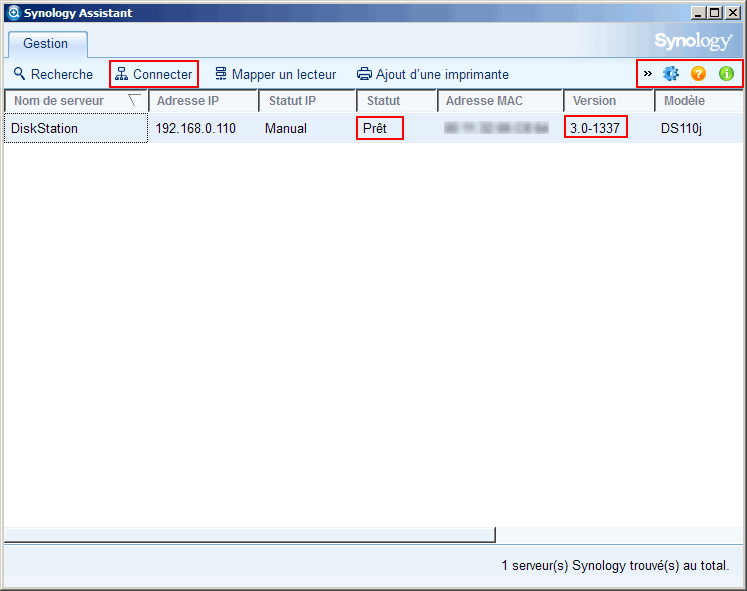Click Ajout d'une imprimante
Image resolution: width=747 pixels, height=591 pixels.
click(433, 74)
